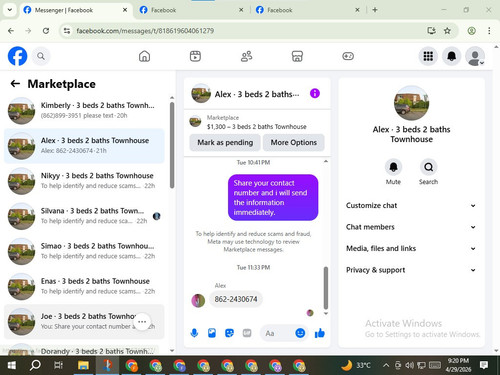Open the Reels video icon
The height and width of the screenshot is (375, 500).
pos(195,56)
